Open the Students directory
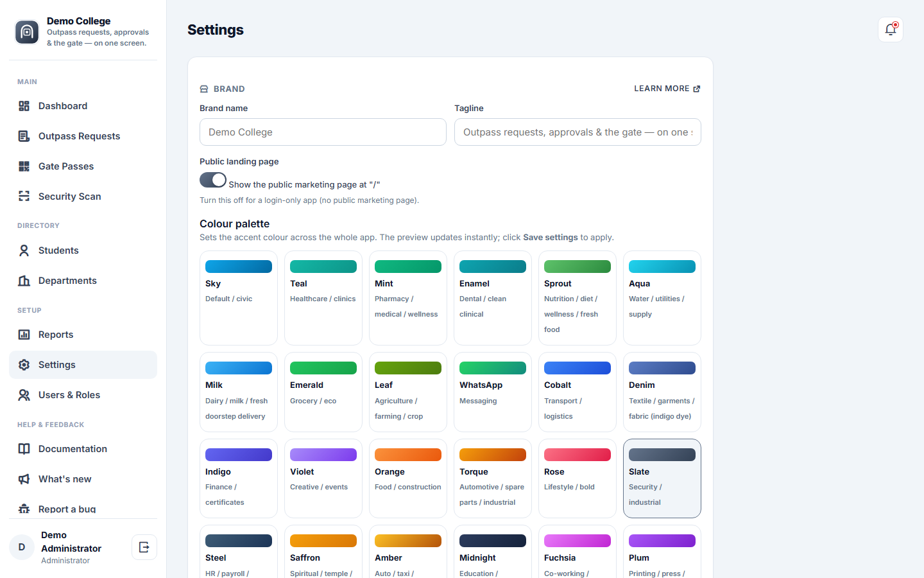Screen dimensions: 924x578 83,250
